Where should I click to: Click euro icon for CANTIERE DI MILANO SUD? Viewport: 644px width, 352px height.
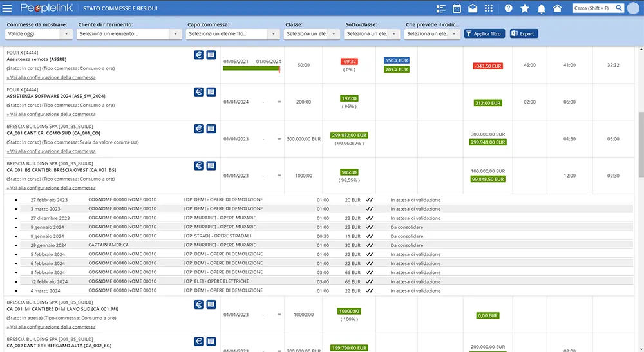pyautogui.click(x=199, y=304)
